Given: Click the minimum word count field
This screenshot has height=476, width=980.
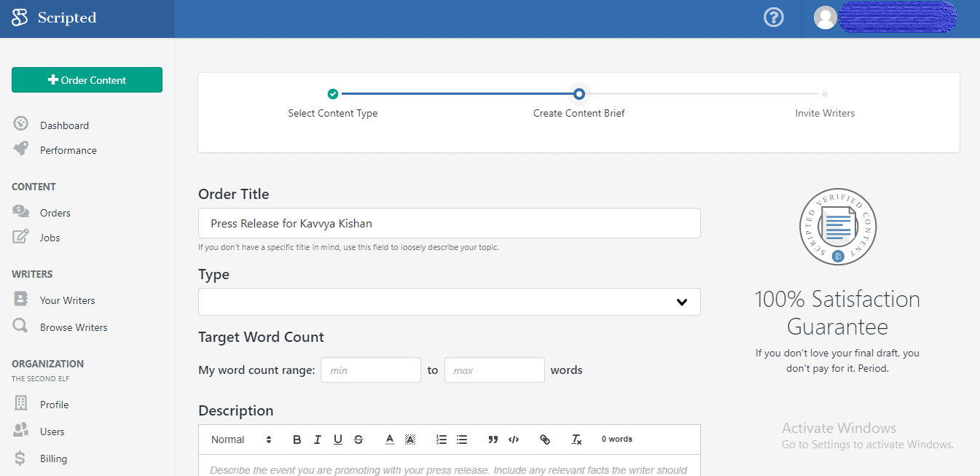Looking at the screenshot, I should [x=370, y=370].
